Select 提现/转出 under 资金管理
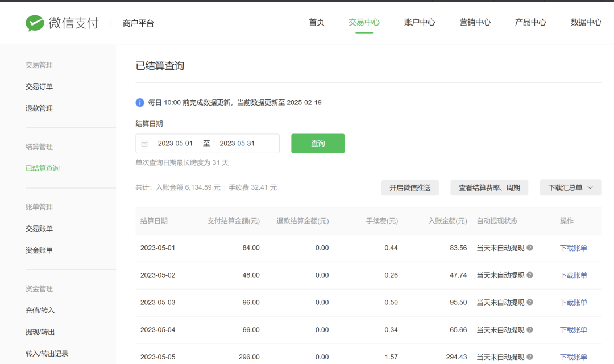The height and width of the screenshot is (364, 614). click(39, 332)
